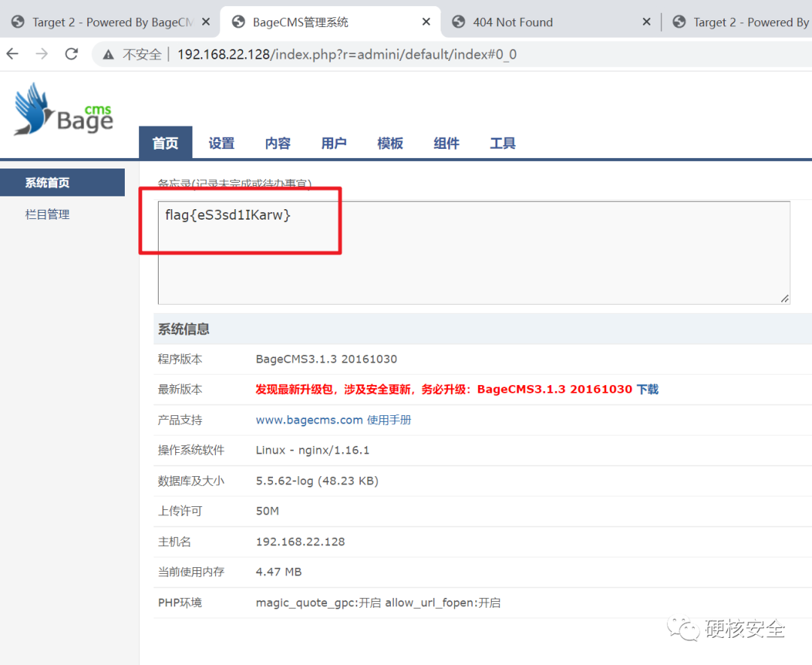Screen dimensions: 812x665
Task: Click the upload limit value 50M
Action: coord(267,511)
